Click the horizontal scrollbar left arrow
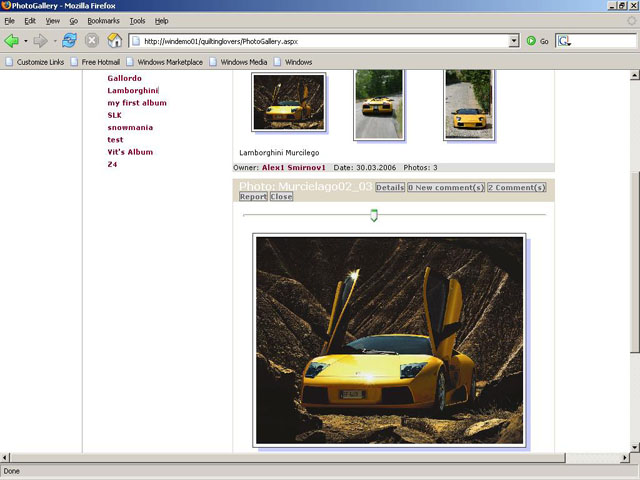The width and height of the screenshot is (640, 480). click(x=4, y=458)
